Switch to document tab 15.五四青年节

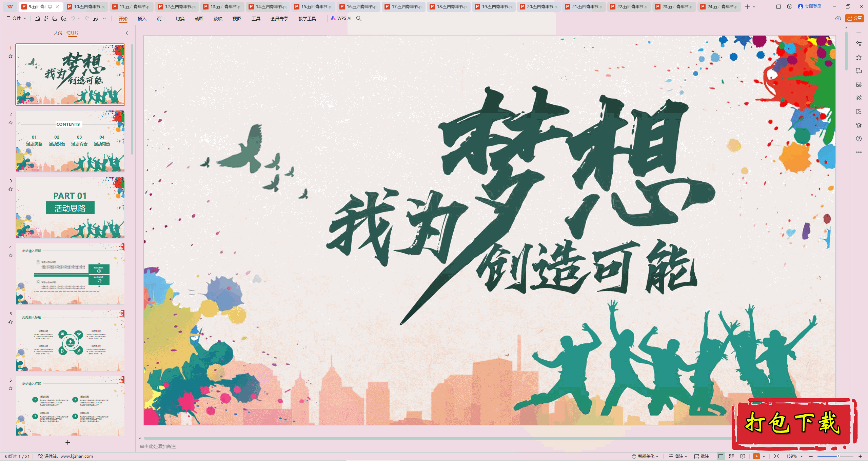[313, 6]
